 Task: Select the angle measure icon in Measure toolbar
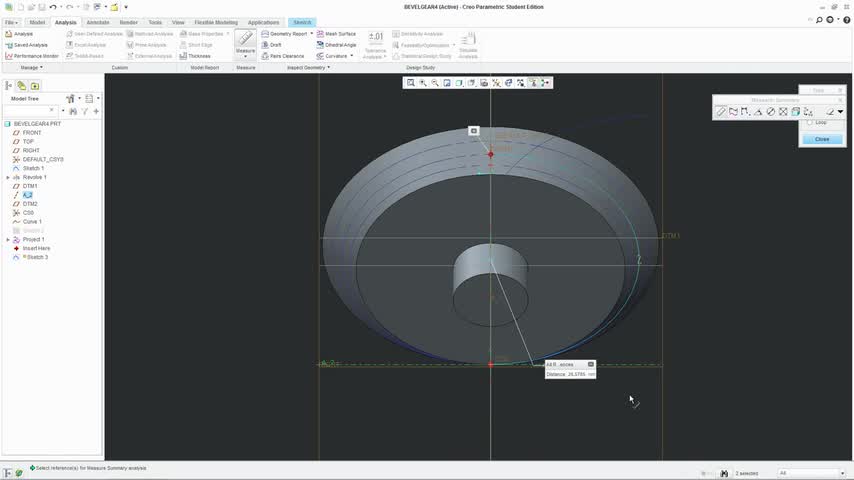758,112
